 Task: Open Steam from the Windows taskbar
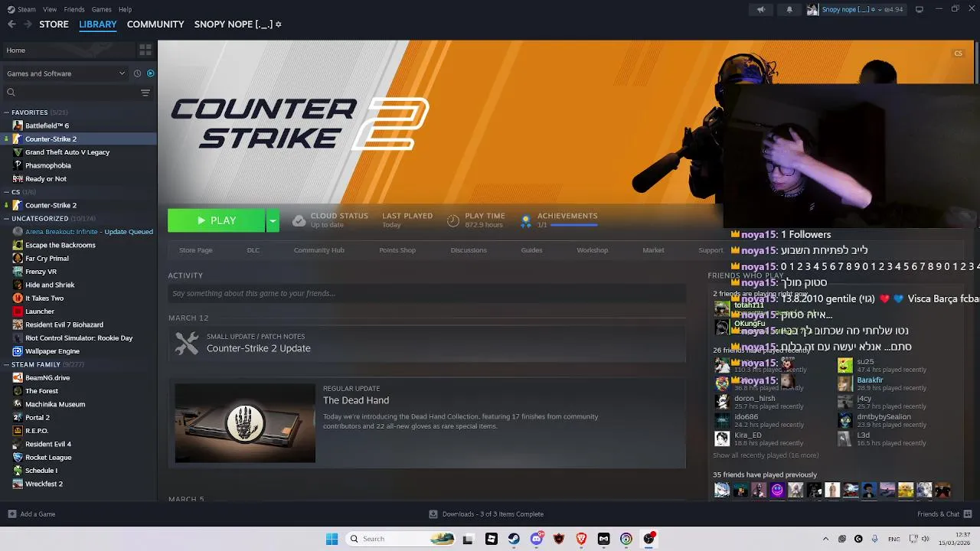[x=514, y=539]
